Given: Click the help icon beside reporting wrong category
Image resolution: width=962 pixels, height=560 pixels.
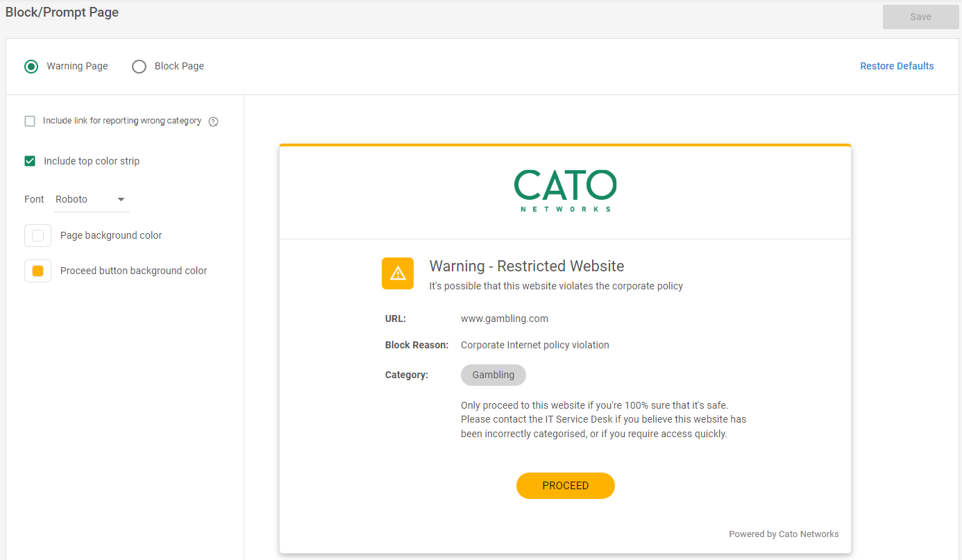Looking at the screenshot, I should [x=214, y=121].
